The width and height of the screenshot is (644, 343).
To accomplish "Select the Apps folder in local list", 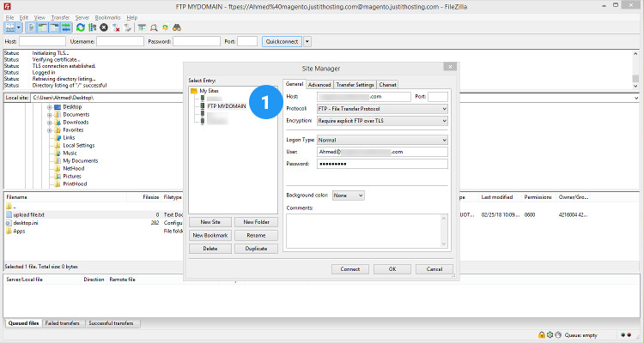I will point(19,231).
